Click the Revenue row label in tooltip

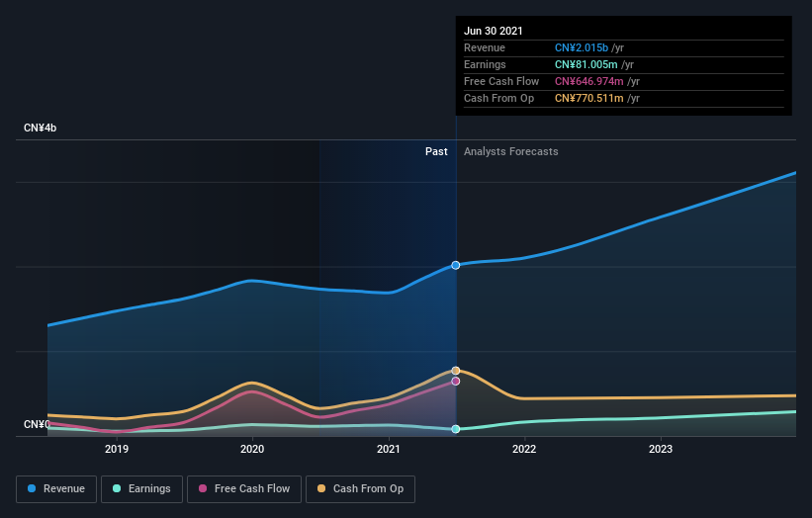(x=485, y=47)
